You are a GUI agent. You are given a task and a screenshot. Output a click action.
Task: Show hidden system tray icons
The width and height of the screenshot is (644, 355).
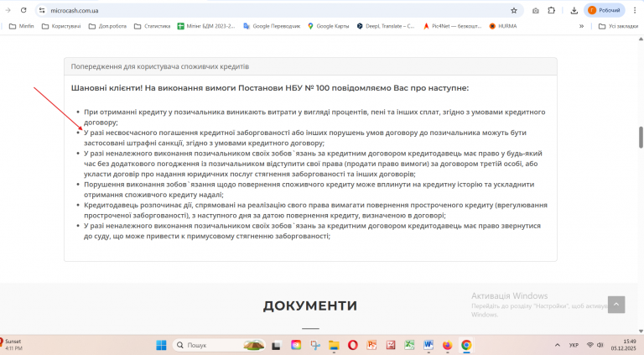[558, 345]
